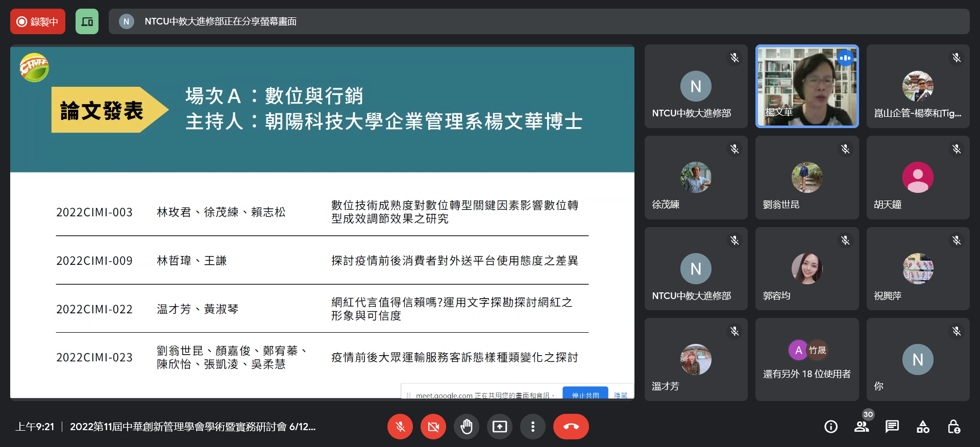Image resolution: width=980 pixels, height=447 pixels.
Task: Open the more options three-dot menu
Action: [x=532, y=427]
